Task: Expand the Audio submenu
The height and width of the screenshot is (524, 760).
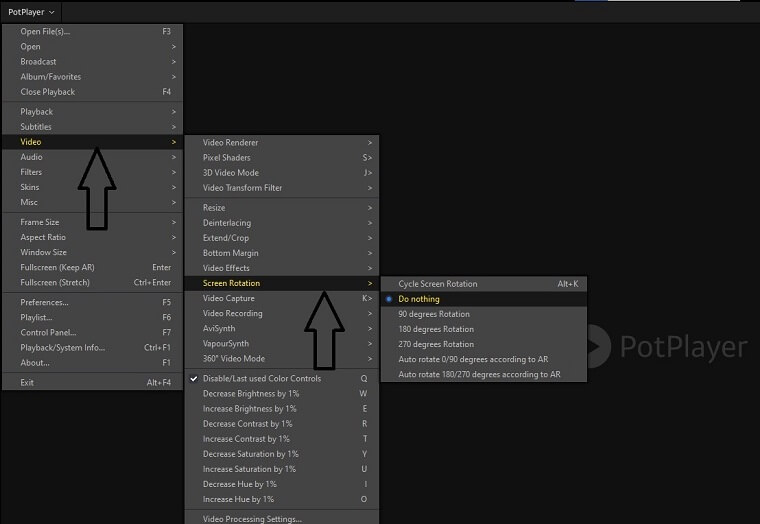Action: point(93,157)
